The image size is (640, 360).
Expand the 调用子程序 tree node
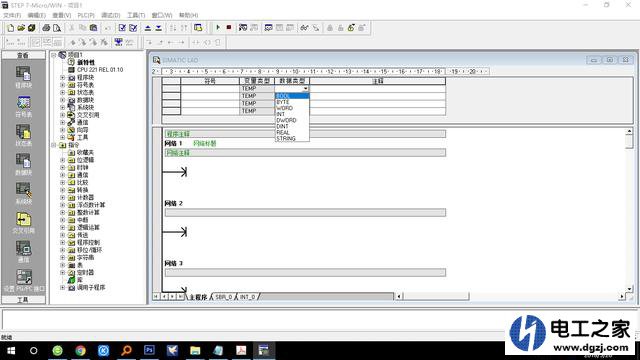click(62, 288)
